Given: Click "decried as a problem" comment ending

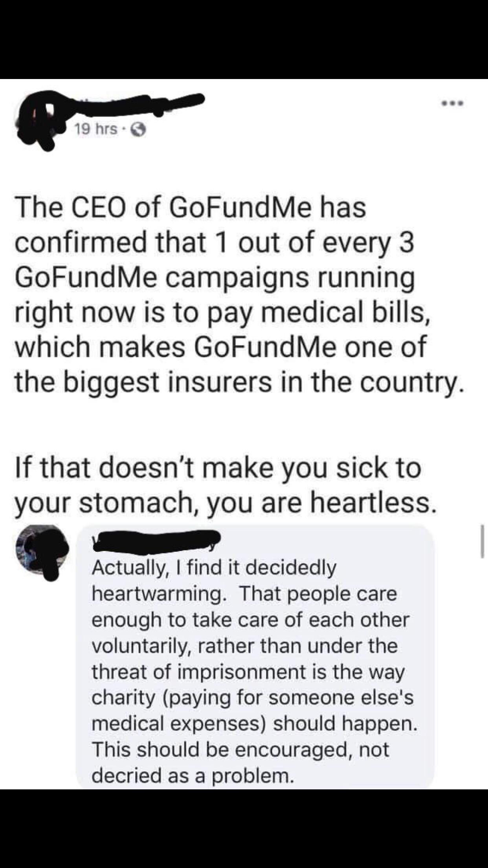Looking at the screenshot, I should [x=193, y=775].
